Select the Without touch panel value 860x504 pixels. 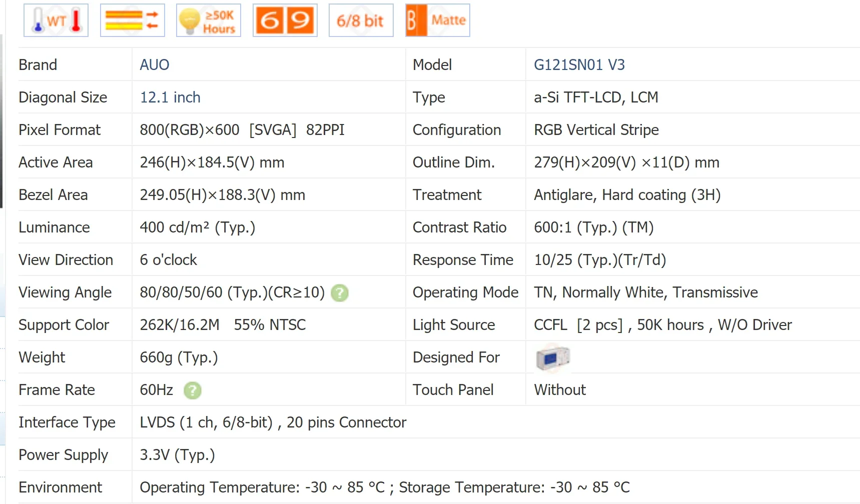560,390
